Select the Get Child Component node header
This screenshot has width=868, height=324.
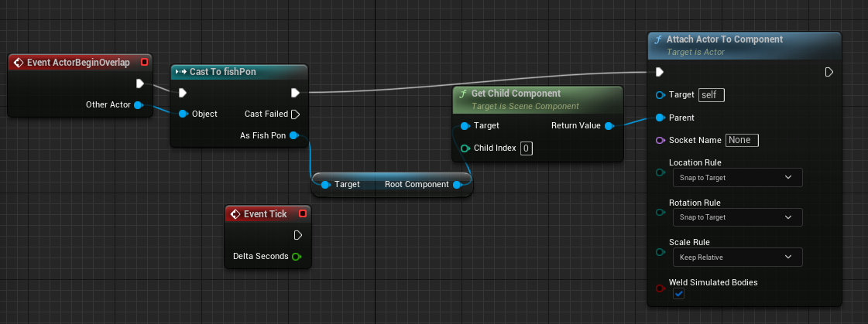click(538, 98)
